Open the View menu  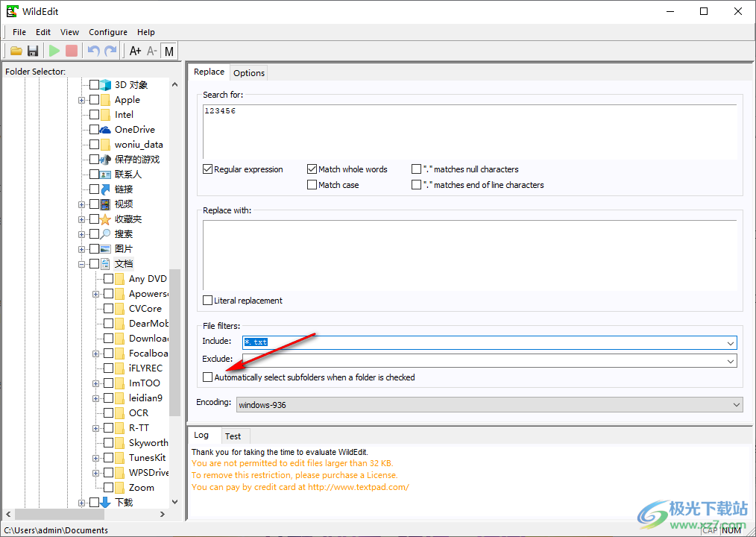[69, 32]
